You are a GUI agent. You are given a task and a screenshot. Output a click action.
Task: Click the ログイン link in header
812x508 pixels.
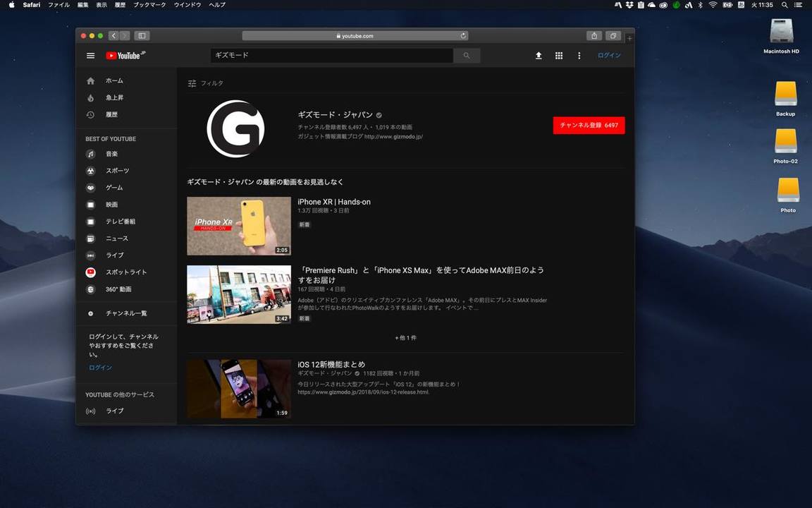pyautogui.click(x=609, y=56)
